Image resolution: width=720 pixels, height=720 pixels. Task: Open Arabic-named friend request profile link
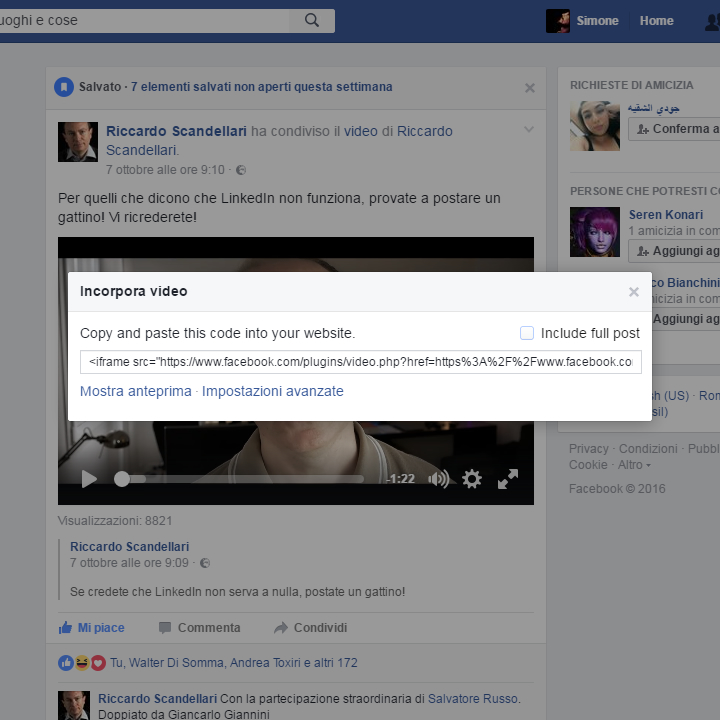point(653,108)
